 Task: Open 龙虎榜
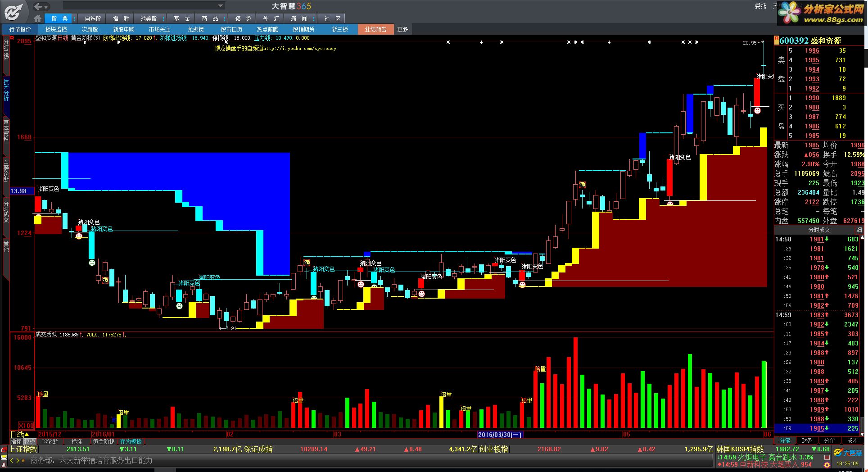[x=195, y=29]
